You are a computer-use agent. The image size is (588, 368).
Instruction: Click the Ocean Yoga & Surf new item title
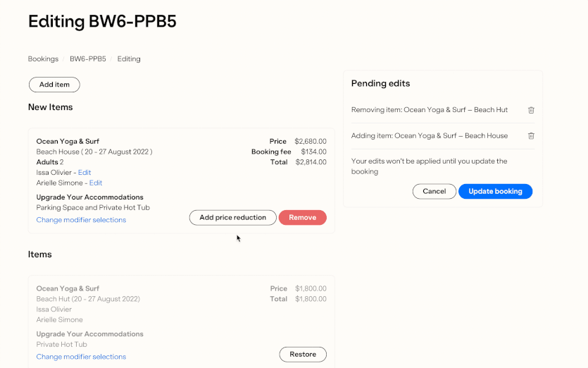coord(68,141)
